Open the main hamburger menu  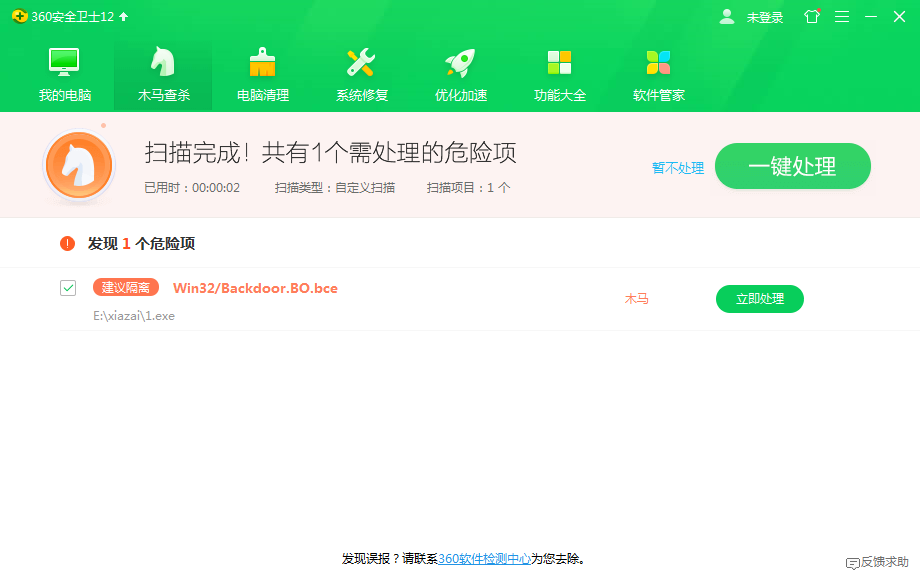point(842,16)
